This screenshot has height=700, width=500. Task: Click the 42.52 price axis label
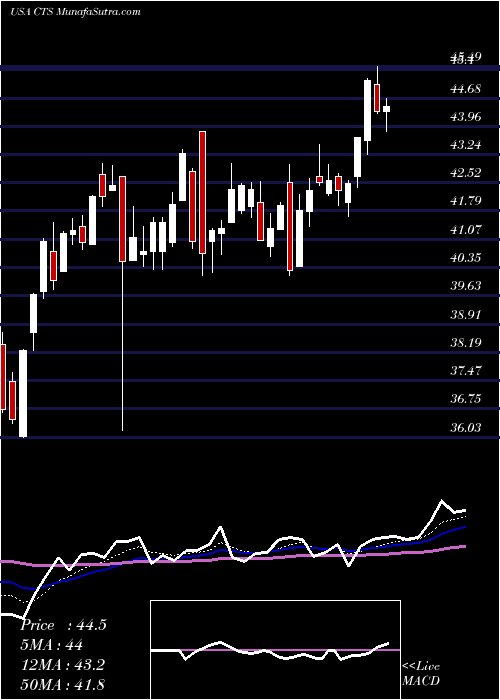[x=466, y=173]
